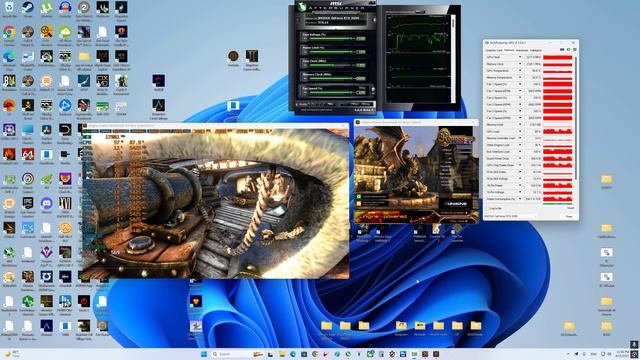Switch to GPU-Z Graphics Card tab
Viewport: 640px width, 360px height.
[x=494, y=50]
